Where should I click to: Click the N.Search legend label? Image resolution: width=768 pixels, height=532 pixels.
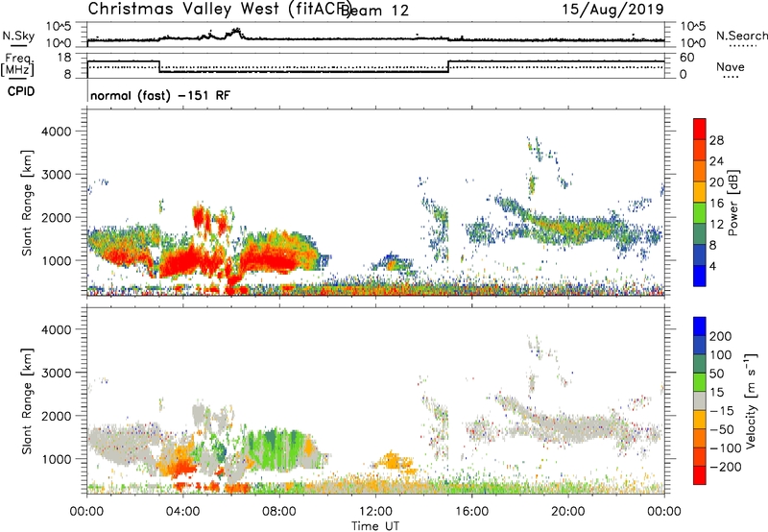click(742, 36)
